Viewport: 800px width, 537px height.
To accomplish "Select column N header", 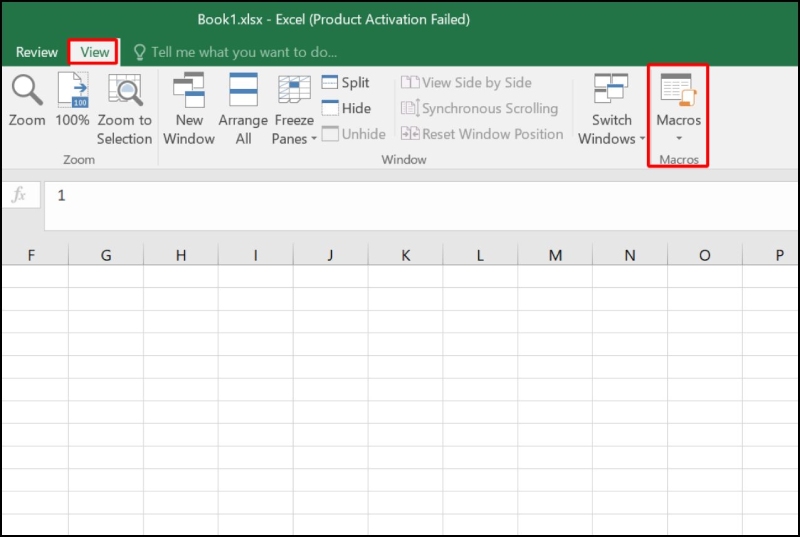I will tap(630, 256).
